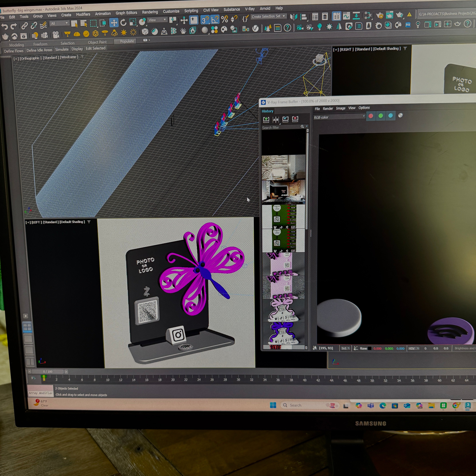
Task: Click the V-Ray logo toolbar icon
Action: pyautogui.click(x=255, y=29)
